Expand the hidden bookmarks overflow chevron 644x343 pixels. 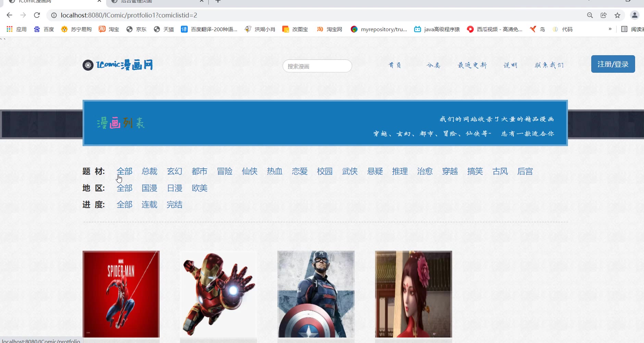coord(610,29)
